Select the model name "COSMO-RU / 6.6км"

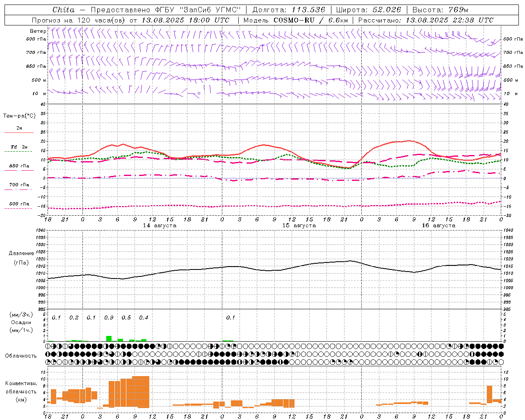[310, 20]
